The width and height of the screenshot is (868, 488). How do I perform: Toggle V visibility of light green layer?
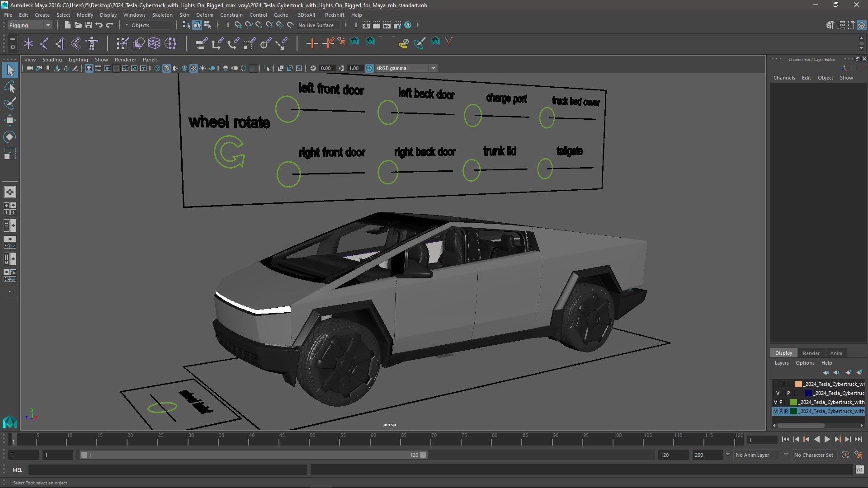[x=776, y=402]
